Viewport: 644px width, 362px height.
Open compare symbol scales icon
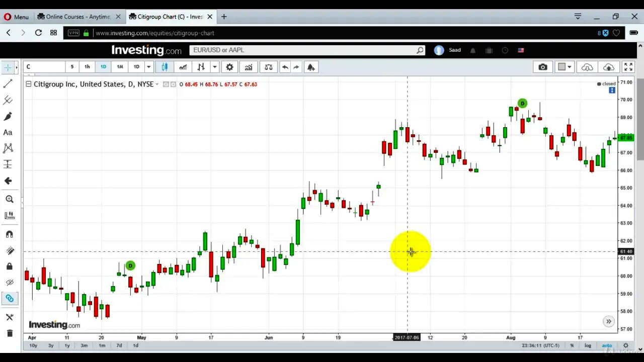tap(269, 67)
